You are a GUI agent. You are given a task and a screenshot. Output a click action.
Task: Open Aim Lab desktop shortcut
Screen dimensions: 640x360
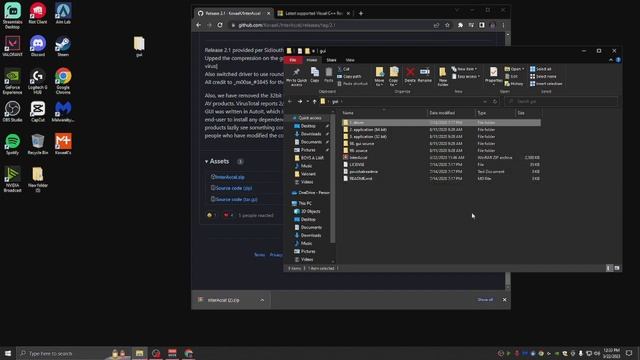point(63,13)
